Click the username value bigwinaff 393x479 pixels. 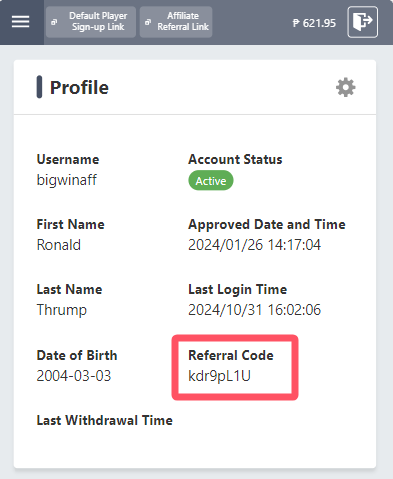(67, 180)
